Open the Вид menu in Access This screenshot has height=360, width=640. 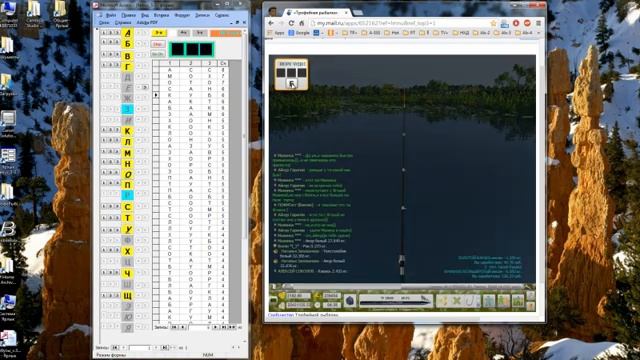coord(145,15)
